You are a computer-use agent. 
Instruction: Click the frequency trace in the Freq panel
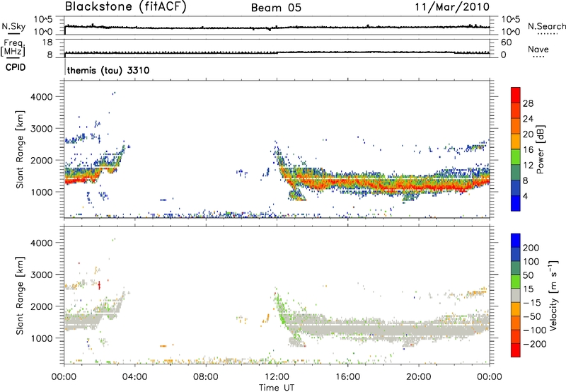[277, 52]
